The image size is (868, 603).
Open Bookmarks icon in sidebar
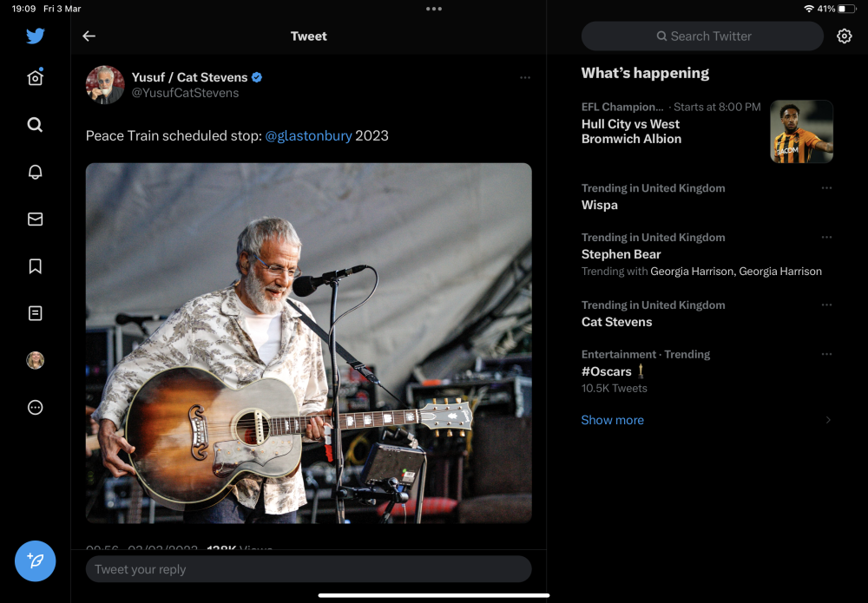coord(36,266)
